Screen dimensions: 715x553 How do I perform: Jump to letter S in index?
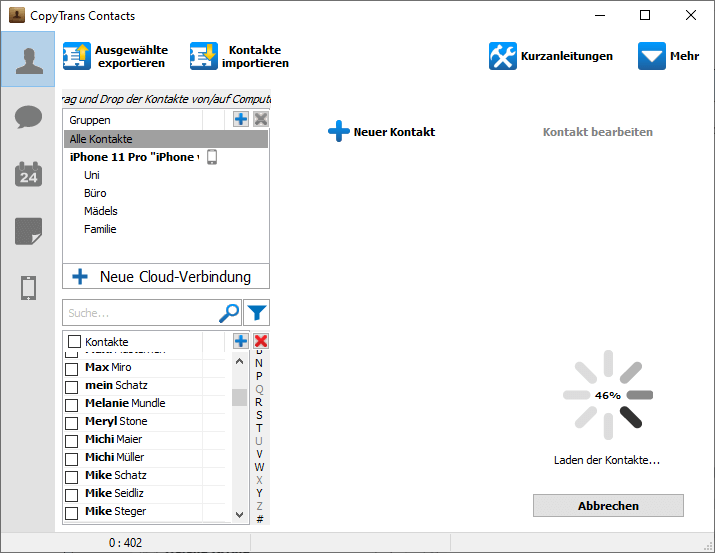259,415
